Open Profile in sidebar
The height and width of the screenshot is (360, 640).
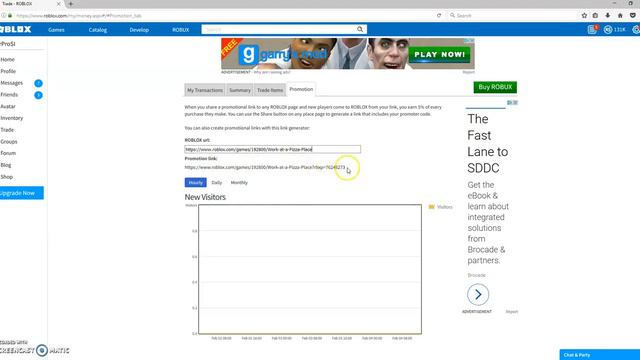[8, 71]
